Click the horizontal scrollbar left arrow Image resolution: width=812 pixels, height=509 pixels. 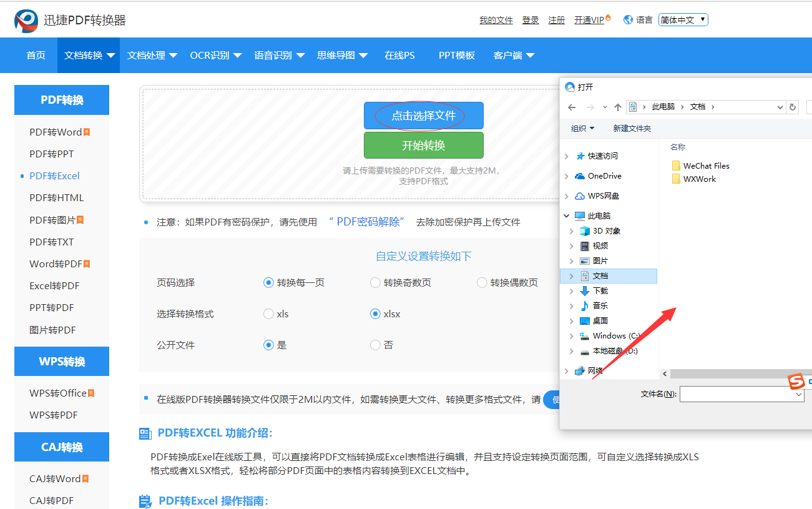[665, 373]
